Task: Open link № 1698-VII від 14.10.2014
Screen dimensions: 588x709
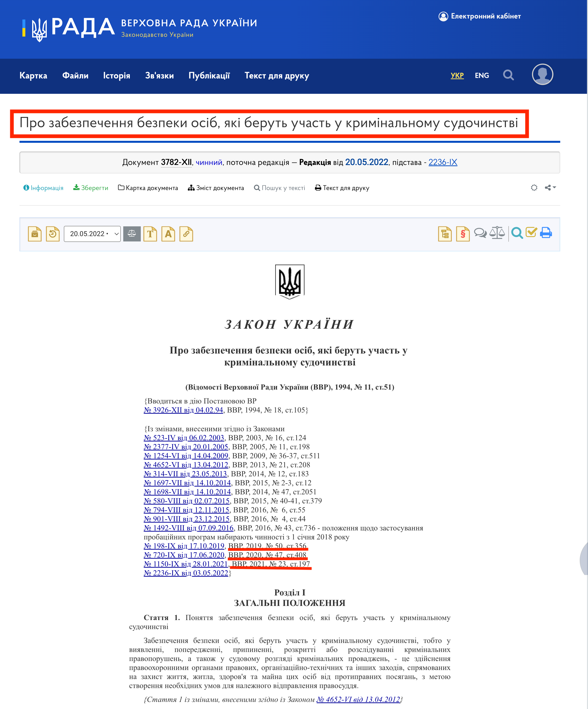Action: pos(187,492)
